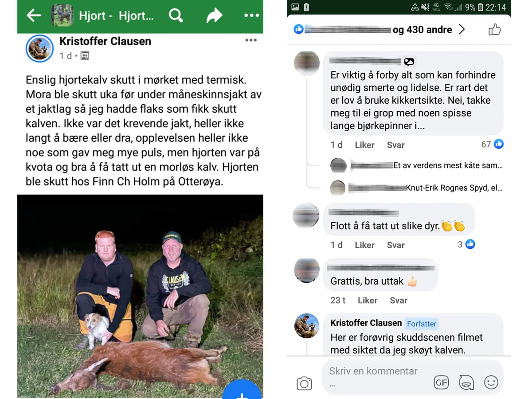Screen dimensions: 532x399
Task: Open the emoji smiley picker
Action: [491, 382]
